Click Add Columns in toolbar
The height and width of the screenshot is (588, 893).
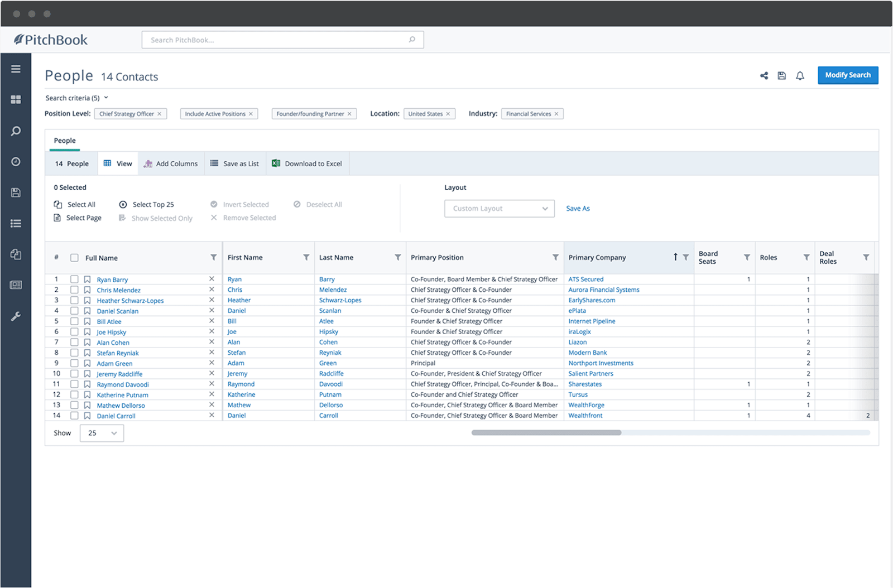click(x=171, y=163)
